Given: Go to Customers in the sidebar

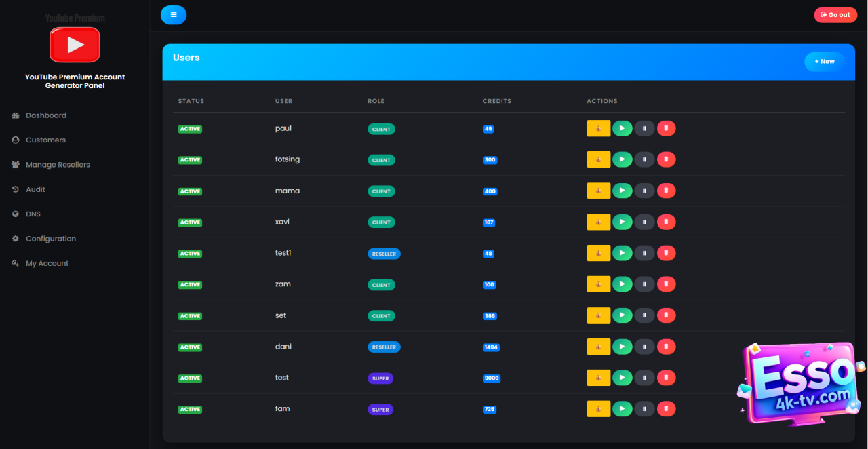Looking at the screenshot, I should coord(45,140).
